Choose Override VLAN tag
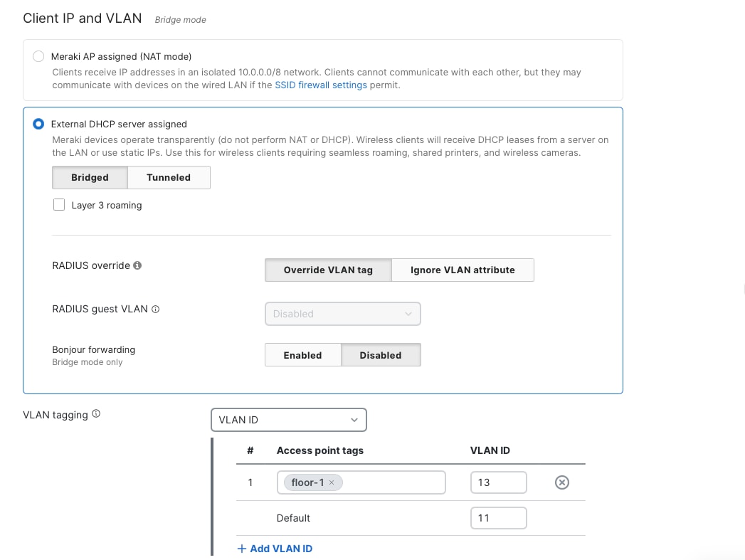This screenshot has height=560, width=745. coord(328,270)
